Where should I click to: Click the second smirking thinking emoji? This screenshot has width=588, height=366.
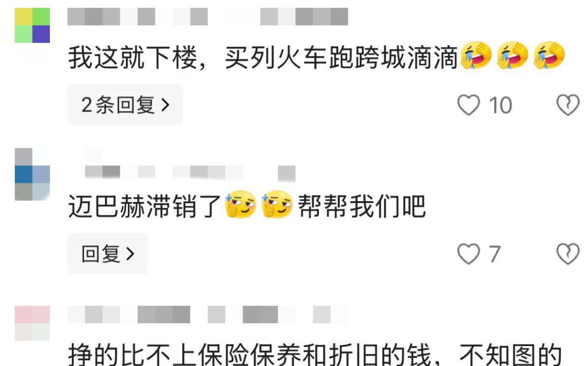[x=277, y=204]
